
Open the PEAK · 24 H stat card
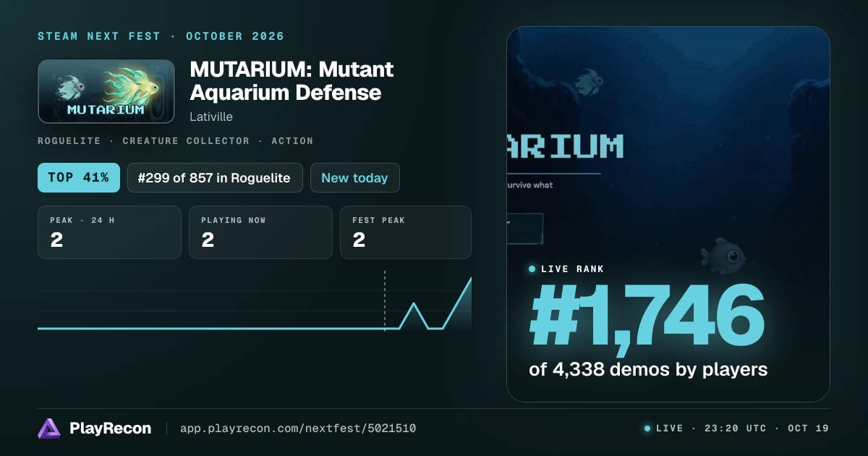tap(109, 232)
